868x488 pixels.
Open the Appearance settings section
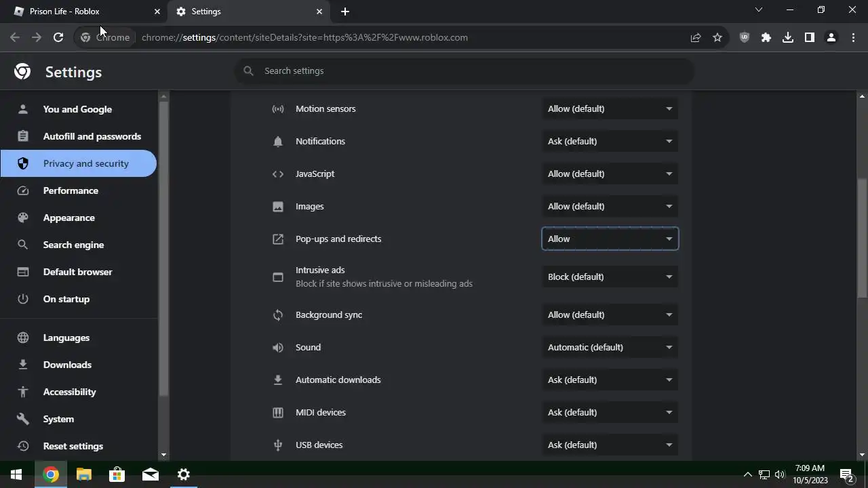pyautogui.click(x=68, y=218)
